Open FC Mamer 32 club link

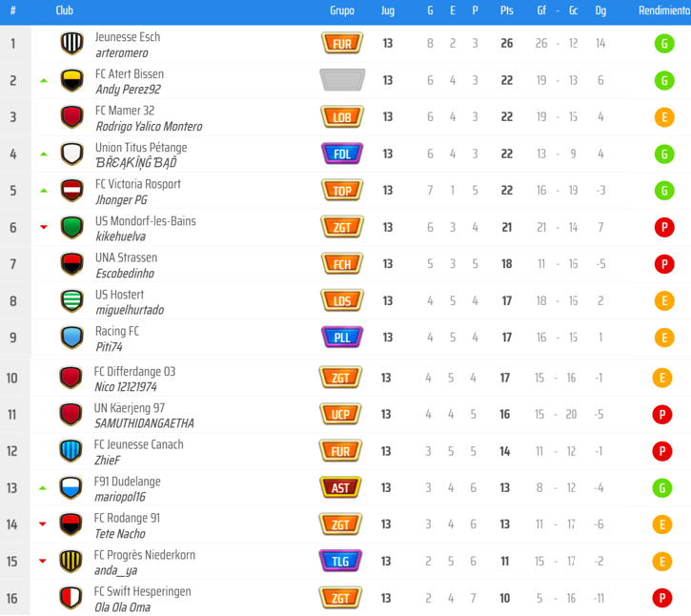click(124, 111)
